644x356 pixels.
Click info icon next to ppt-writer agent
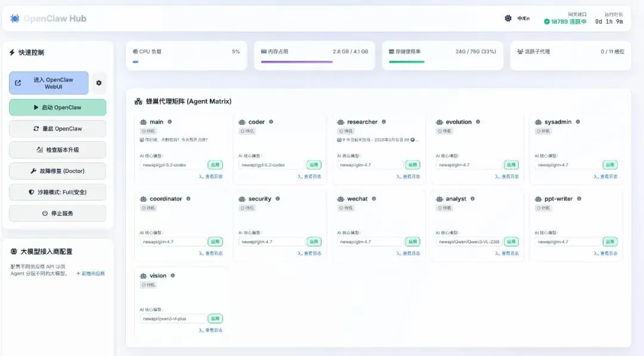click(x=579, y=199)
